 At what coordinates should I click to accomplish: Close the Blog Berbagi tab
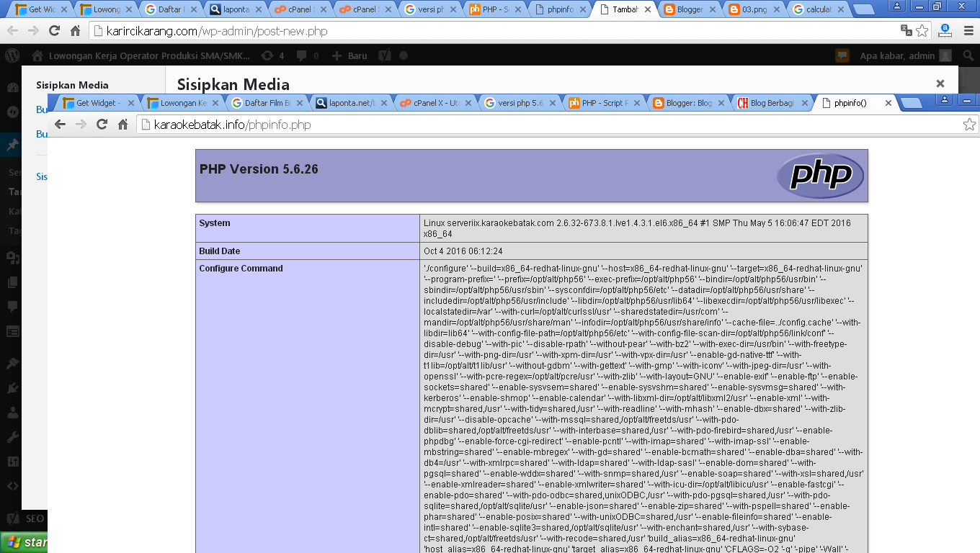coord(806,103)
